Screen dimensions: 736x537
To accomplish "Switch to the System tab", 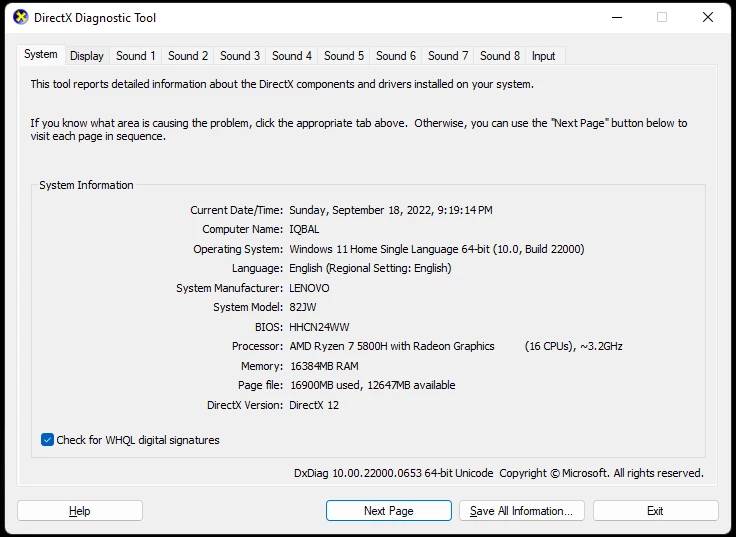I will [x=41, y=54].
